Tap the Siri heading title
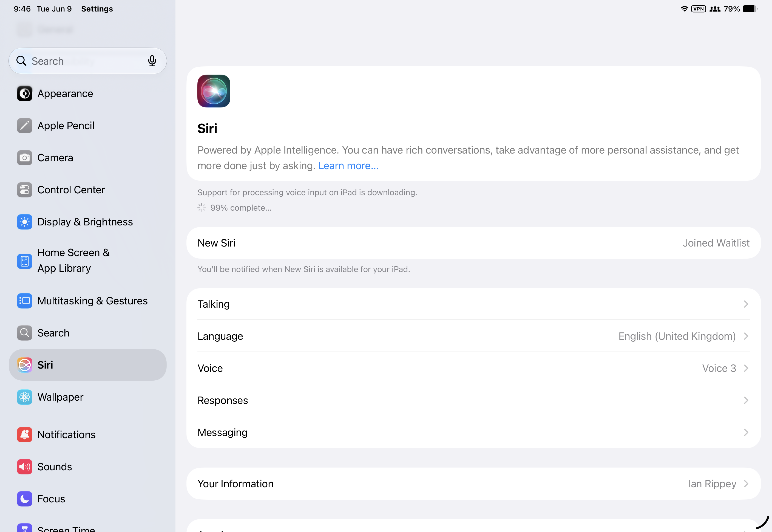The image size is (772, 532). pos(207,128)
